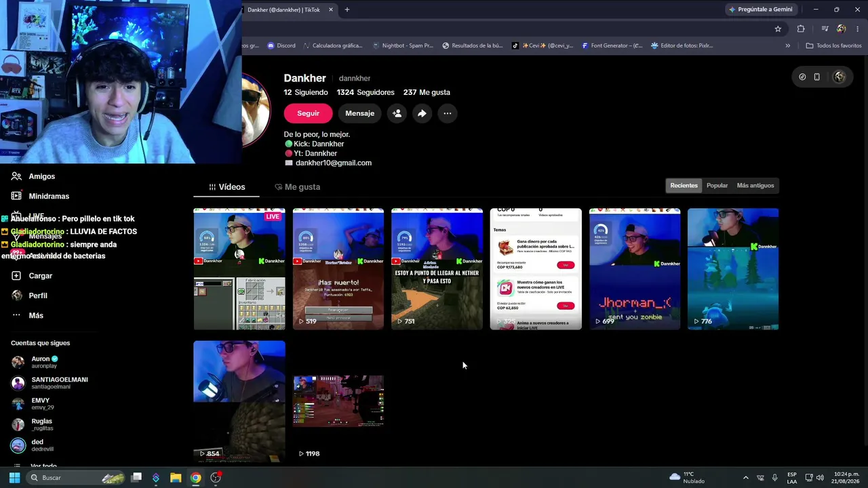Screen dimensions: 868x488
Task: Open the Font Generator bookmark
Action: [x=612, y=45]
